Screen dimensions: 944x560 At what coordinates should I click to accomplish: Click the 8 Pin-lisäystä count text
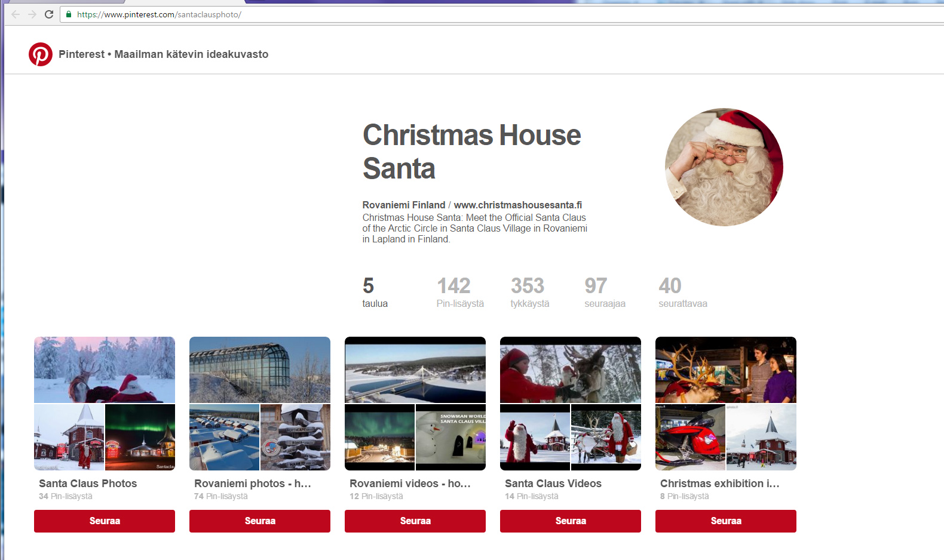pyautogui.click(x=685, y=496)
